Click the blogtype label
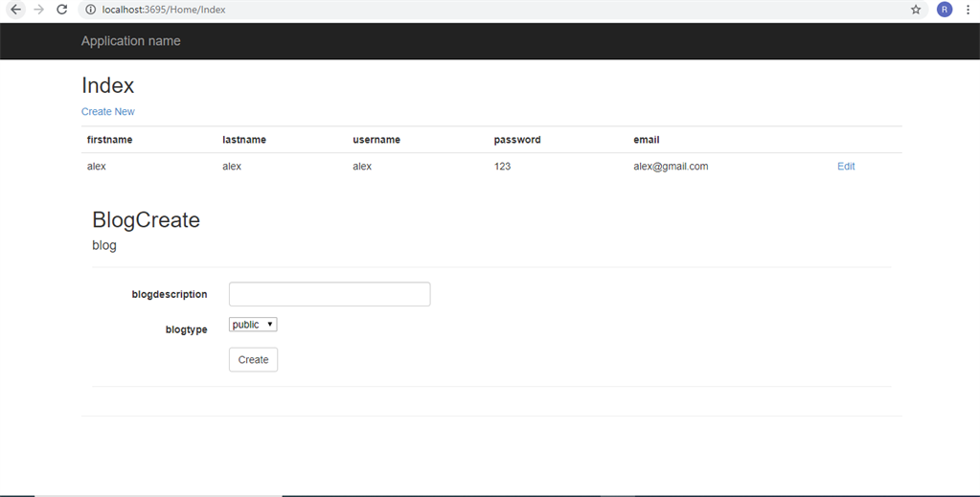This screenshot has width=980, height=497. pyautogui.click(x=186, y=329)
